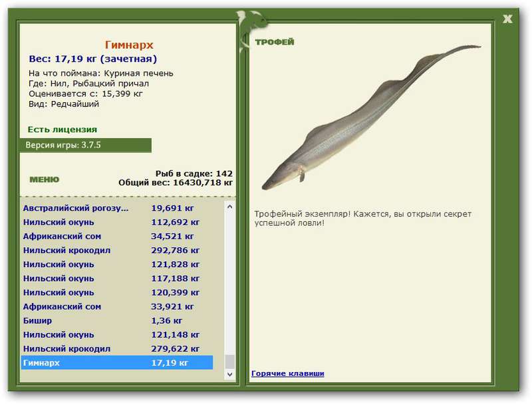The width and height of the screenshot is (532, 404).
Task: Click the scrollbar down arrow in fish list
Action: coord(229,374)
